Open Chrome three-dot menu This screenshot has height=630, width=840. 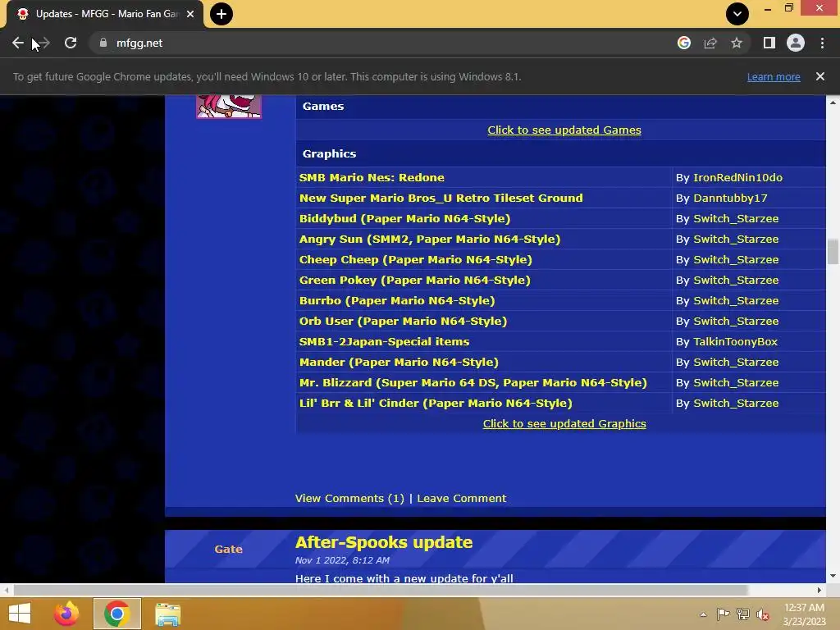point(822,43)
